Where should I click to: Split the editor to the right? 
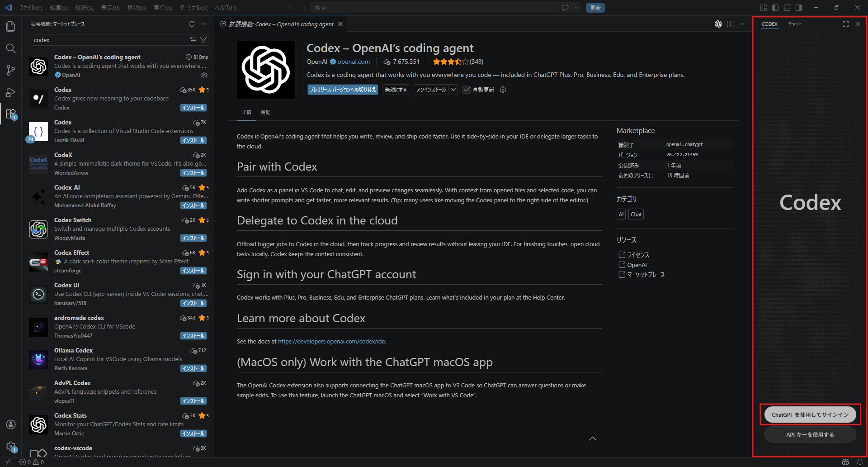click(x=730, y=24)
